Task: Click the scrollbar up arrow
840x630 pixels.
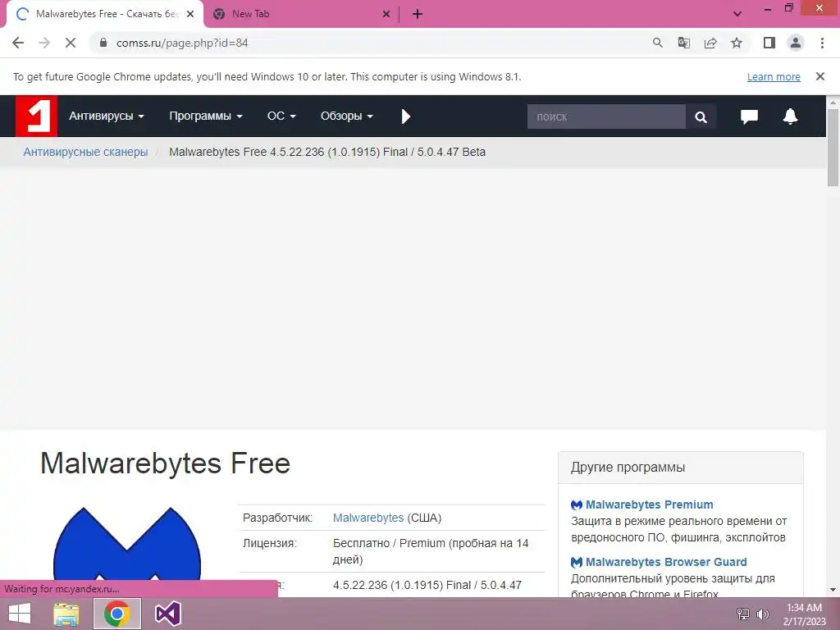Action: pos(833,102)
